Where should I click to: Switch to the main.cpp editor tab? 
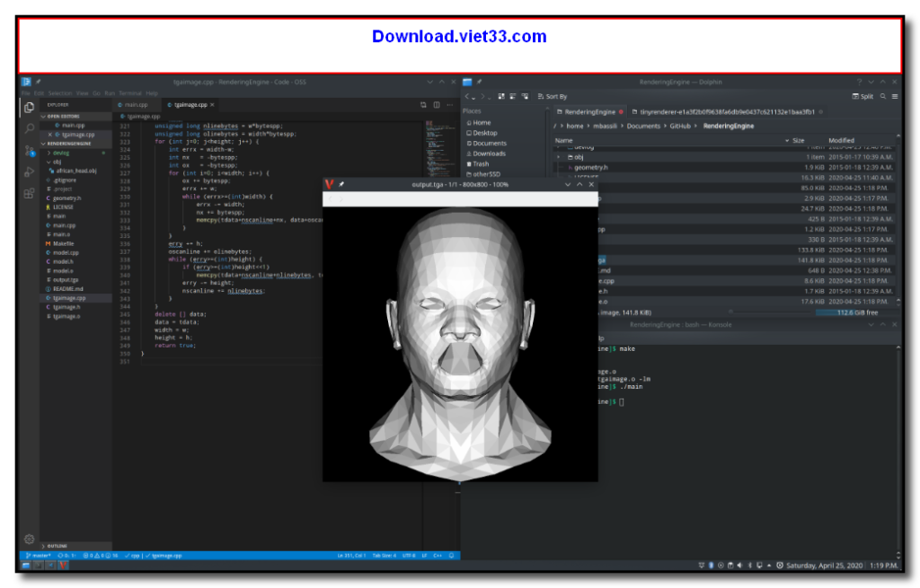137,104
